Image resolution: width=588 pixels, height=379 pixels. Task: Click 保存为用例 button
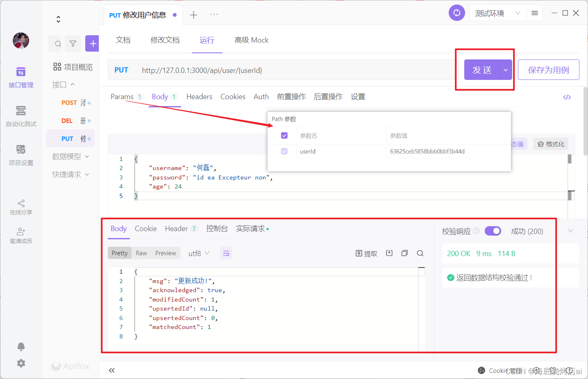pyautogui.click(x=548, y=70)
